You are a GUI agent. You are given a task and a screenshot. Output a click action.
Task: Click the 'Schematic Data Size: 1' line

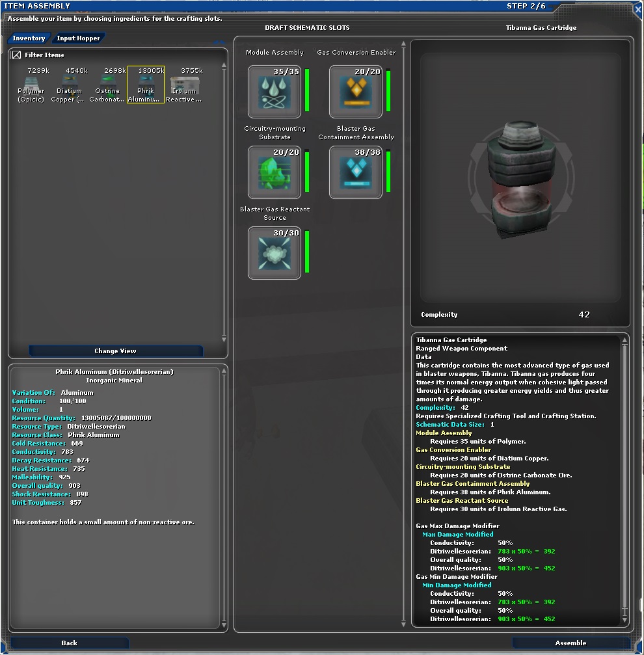455,424
